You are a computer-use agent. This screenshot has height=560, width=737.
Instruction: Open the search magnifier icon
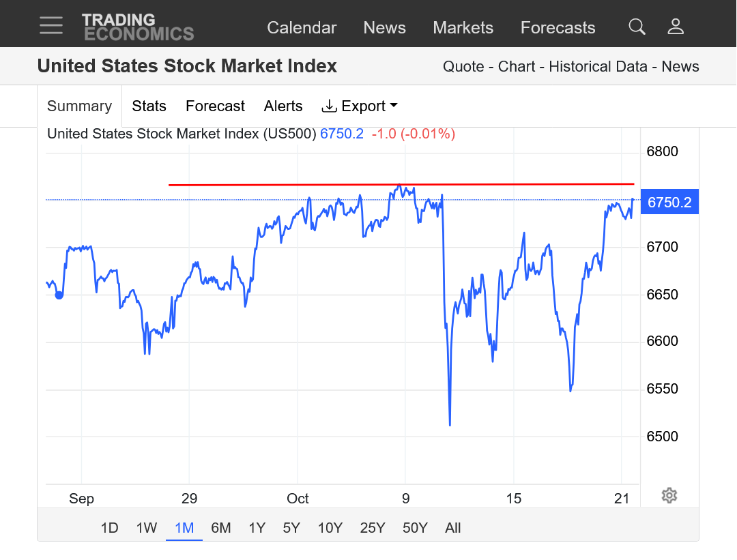point(637,27)
